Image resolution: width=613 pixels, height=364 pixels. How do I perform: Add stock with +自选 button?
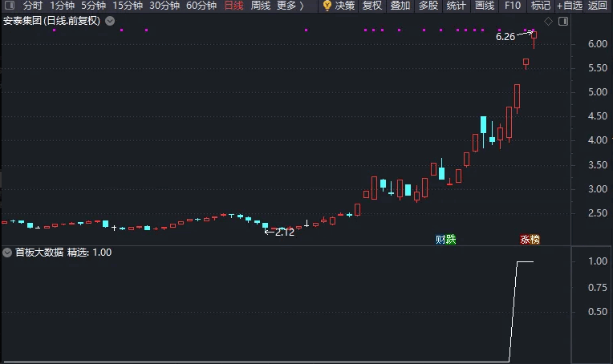coord(570,6)
